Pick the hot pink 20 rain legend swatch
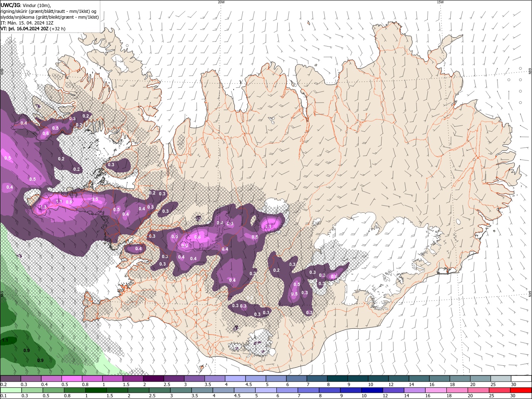The height and width of the screenshot is (399, 532). (478, 390)
